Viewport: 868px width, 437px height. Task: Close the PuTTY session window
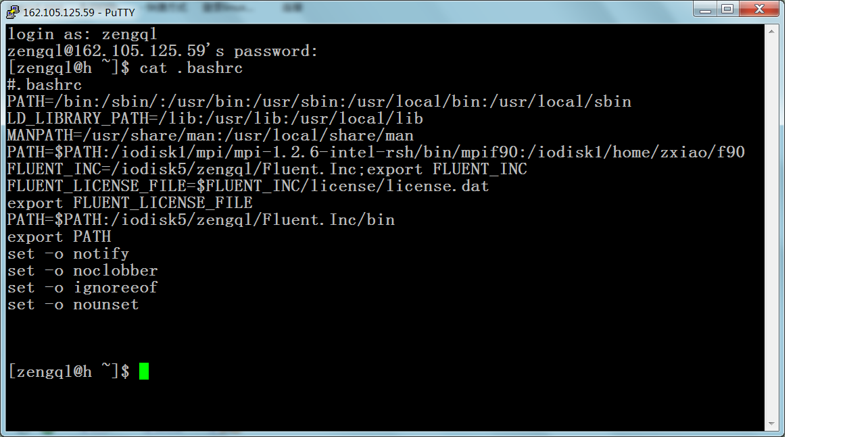tap(757, 9)
